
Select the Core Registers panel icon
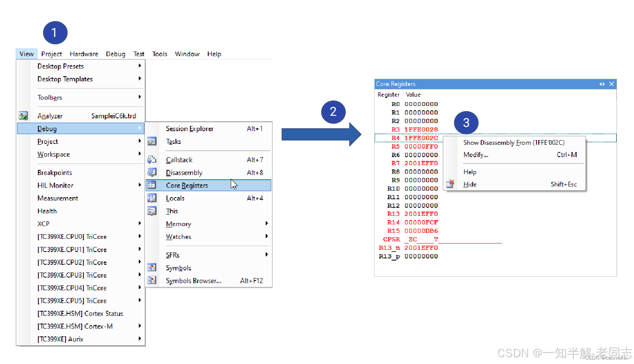click(152, 185)
